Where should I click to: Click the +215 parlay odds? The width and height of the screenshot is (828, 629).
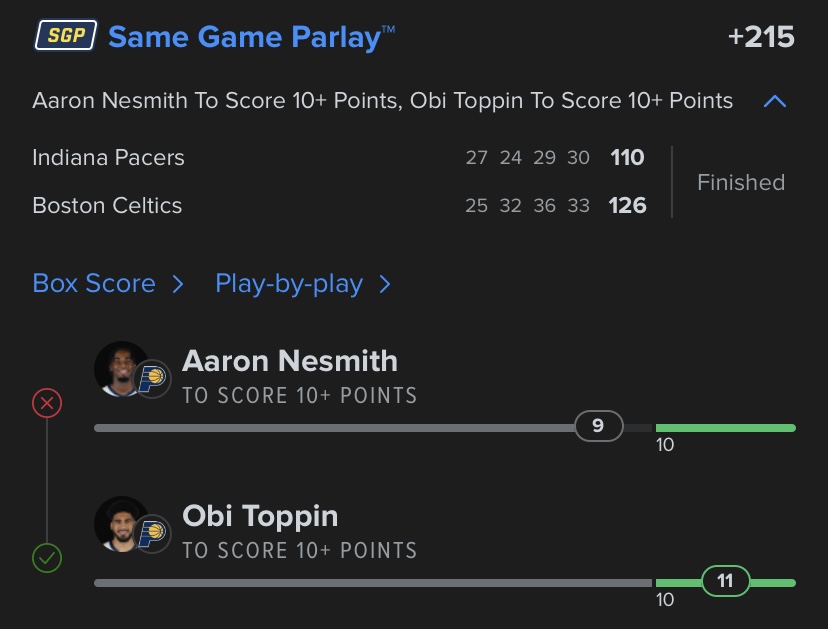(x=761, y=36)
